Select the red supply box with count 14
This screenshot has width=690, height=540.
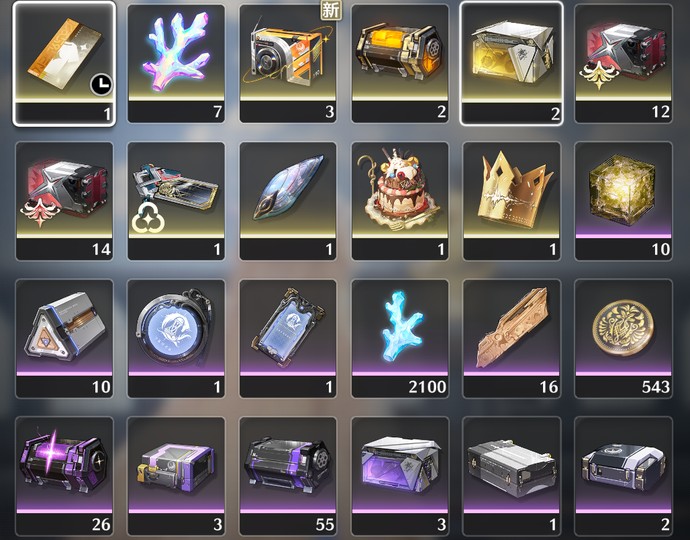[64, 201]
